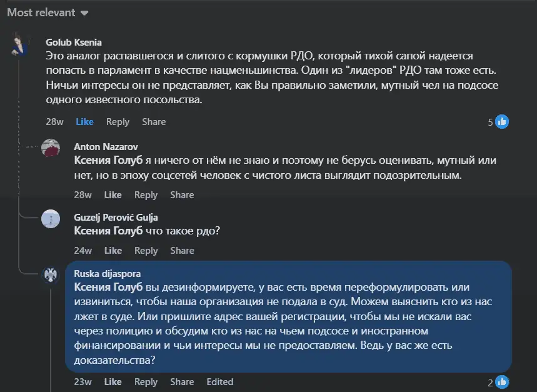
Task: View likes on Golub Ksenia's comment
Action: [498, 122]
